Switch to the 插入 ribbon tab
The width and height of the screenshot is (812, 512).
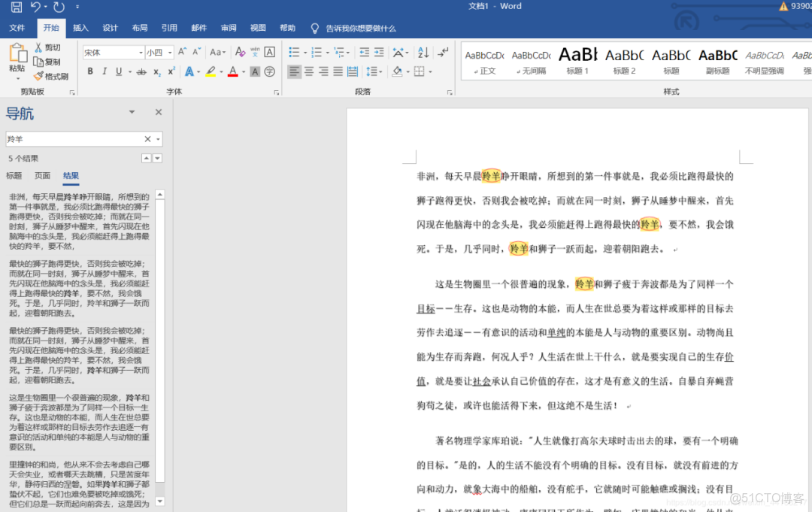(80, 28)
